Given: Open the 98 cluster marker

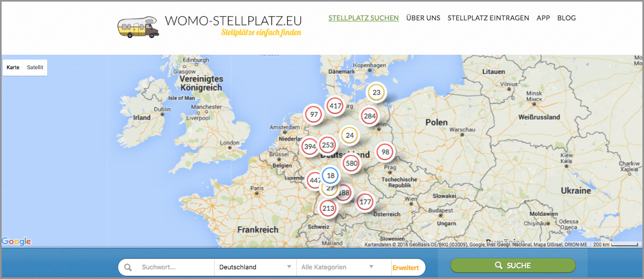Looking at the screenshot, I should 385,152.
